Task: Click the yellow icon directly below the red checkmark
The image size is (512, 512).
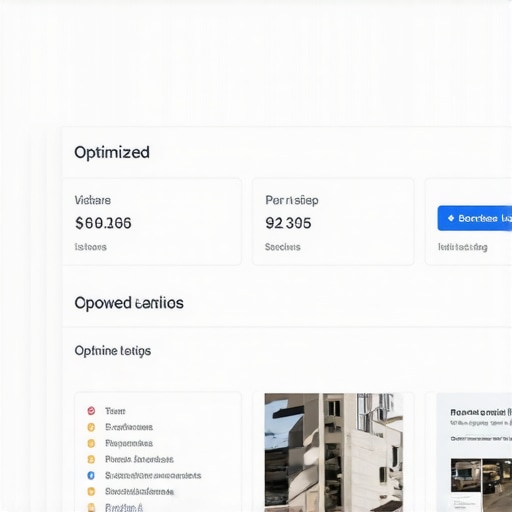Action: [91, 427]
